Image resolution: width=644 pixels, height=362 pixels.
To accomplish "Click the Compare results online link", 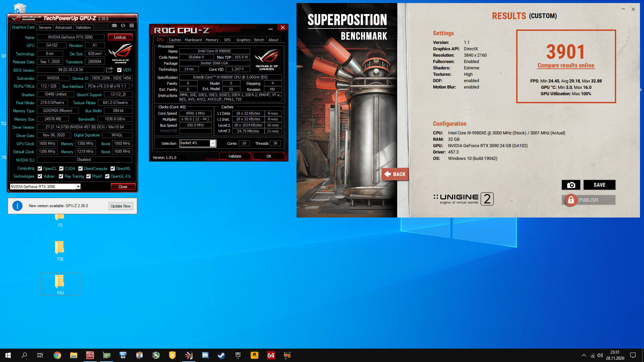I will tap(566, 65).
